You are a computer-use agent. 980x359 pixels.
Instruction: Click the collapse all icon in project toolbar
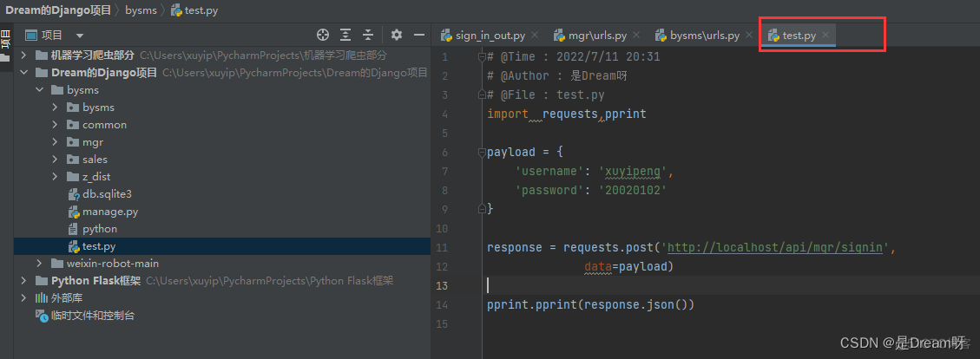click(368, 35)
